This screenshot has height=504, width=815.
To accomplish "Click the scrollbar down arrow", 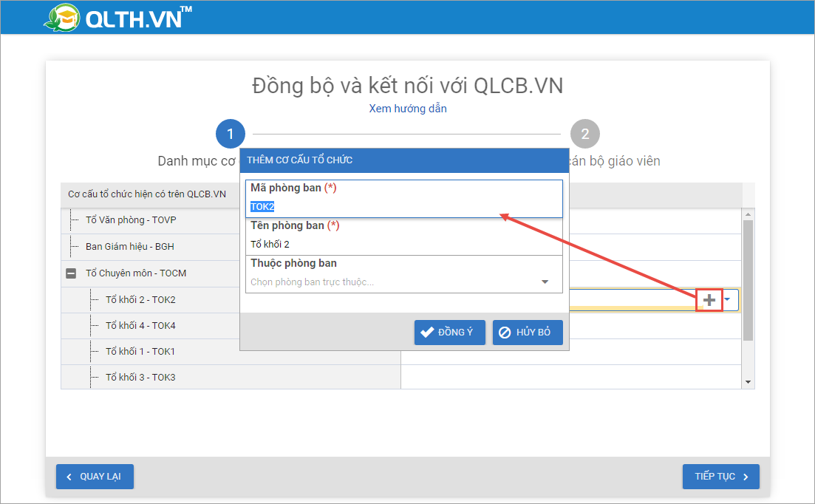I will (x=748, y=382).
